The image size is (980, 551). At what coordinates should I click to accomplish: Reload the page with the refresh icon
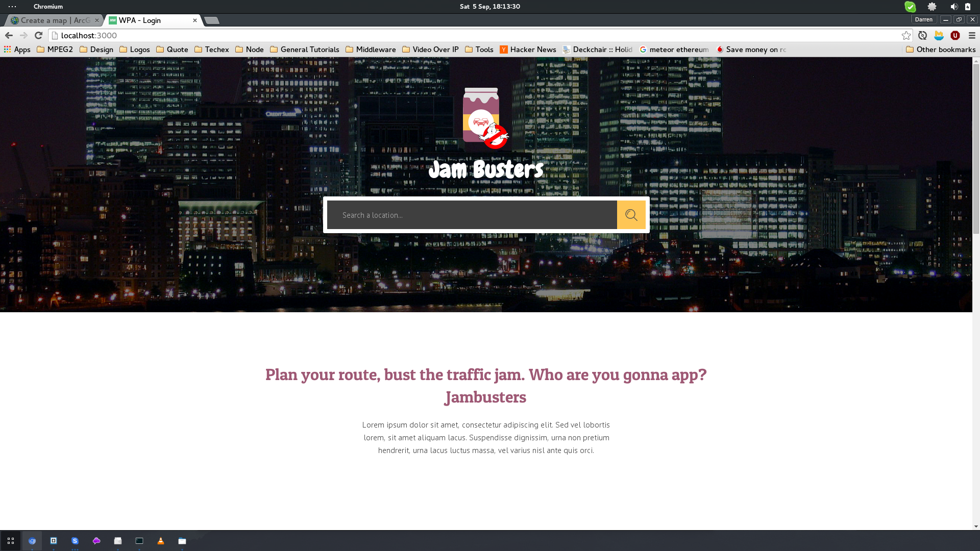point(38,35)
